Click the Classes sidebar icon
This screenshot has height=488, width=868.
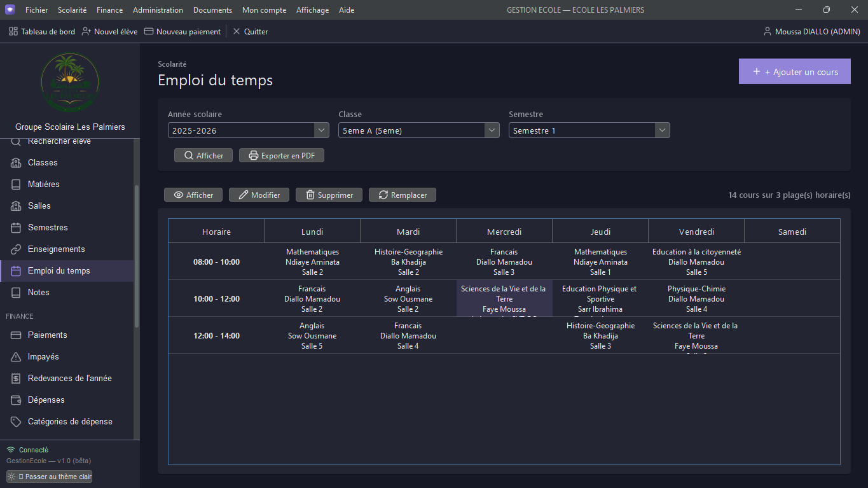[16, 163]
